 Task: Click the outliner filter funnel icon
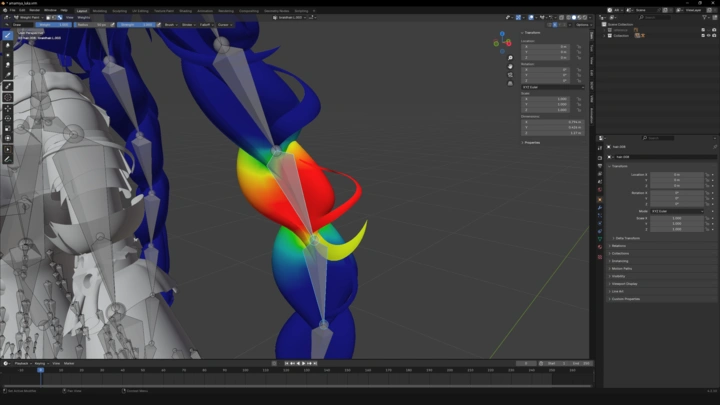(704, 17)
